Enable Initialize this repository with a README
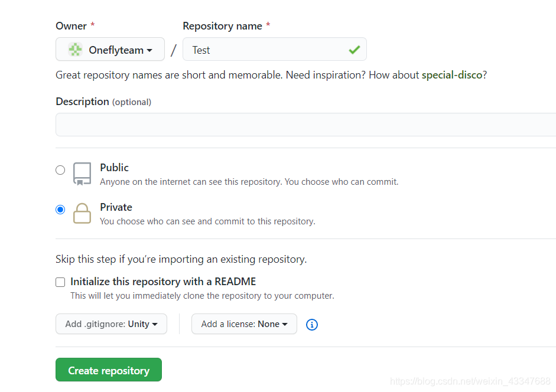The width and height of the screenshot is (556, 392). [x=60, y=282]
